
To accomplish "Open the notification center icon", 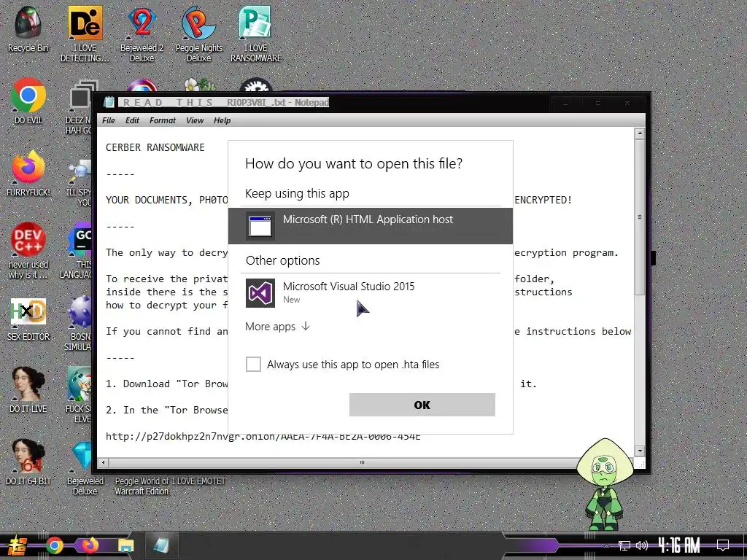I will (x=723, y=545).
